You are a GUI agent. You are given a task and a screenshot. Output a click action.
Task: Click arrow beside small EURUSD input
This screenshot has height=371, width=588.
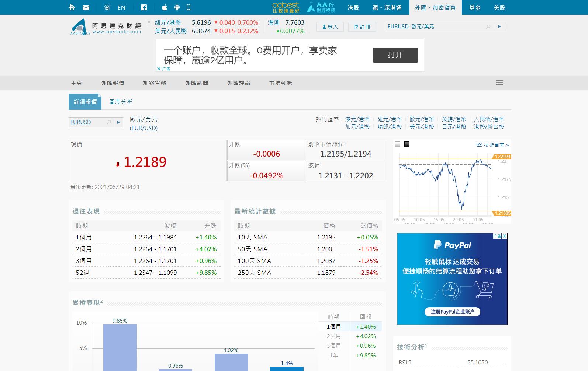[118, 122]
